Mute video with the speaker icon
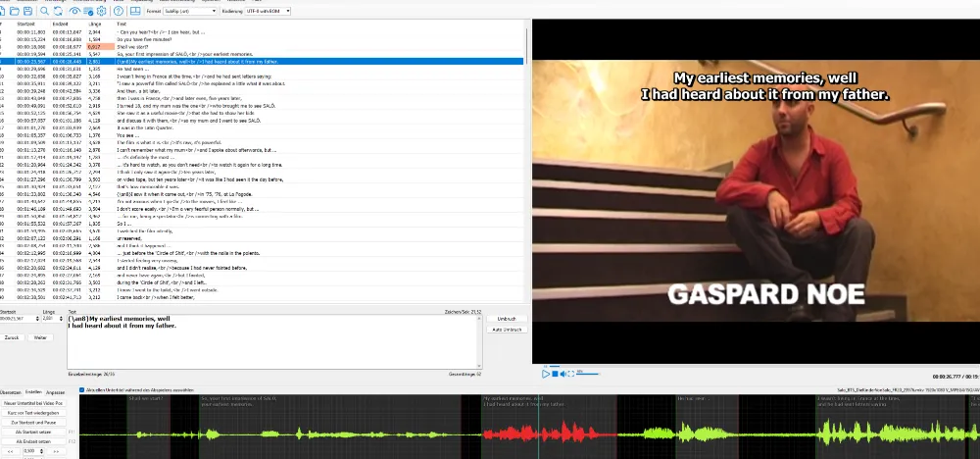This screenshot has width=980, height=459. [x=563, y=374]
